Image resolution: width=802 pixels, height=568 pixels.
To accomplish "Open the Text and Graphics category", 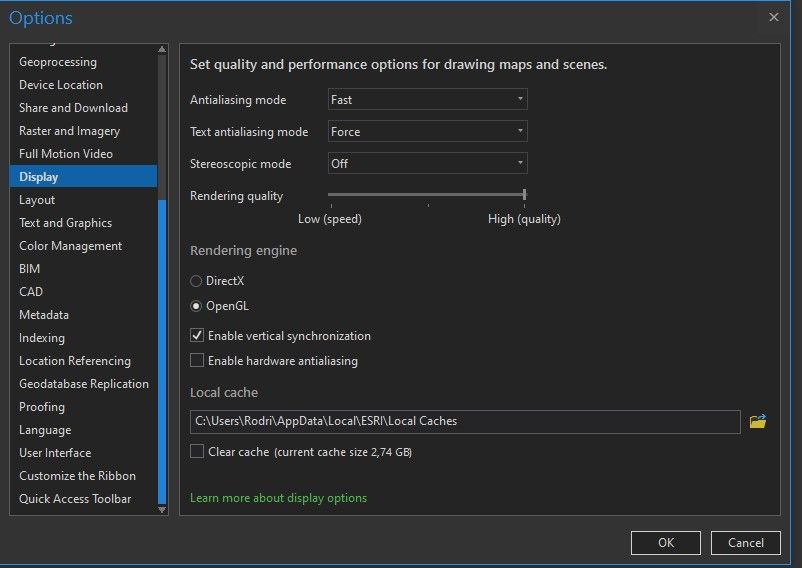I will (65, 223).
